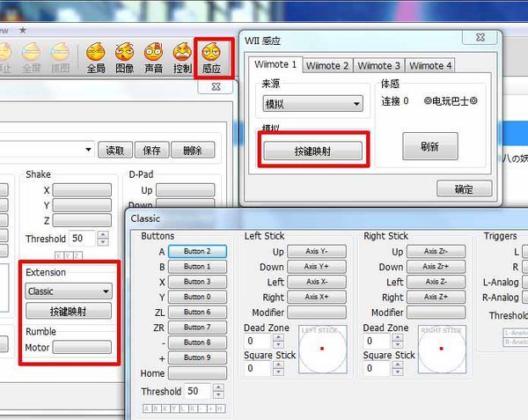Click the Rumble Motor mapping button

pos(82,347)
